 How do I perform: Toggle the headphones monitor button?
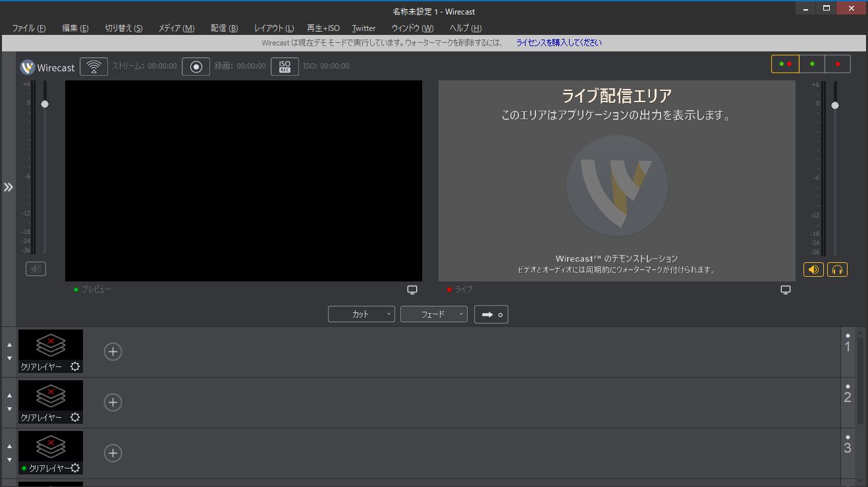pyautogui.click(x=837, y=270)
